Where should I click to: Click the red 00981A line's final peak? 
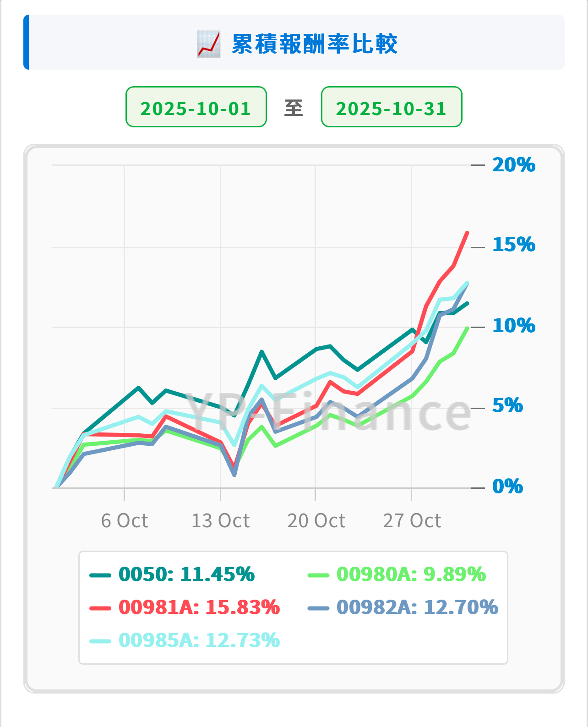[467, 233]
